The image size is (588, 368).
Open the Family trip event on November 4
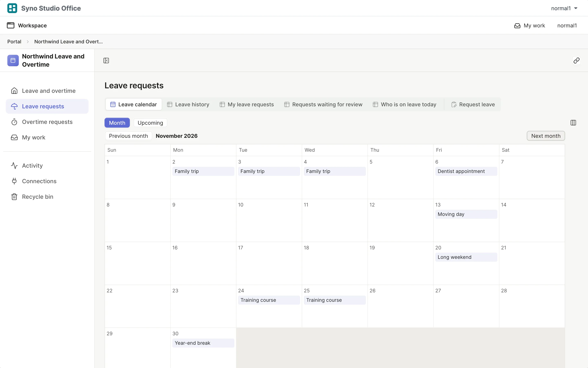point(335,171)
